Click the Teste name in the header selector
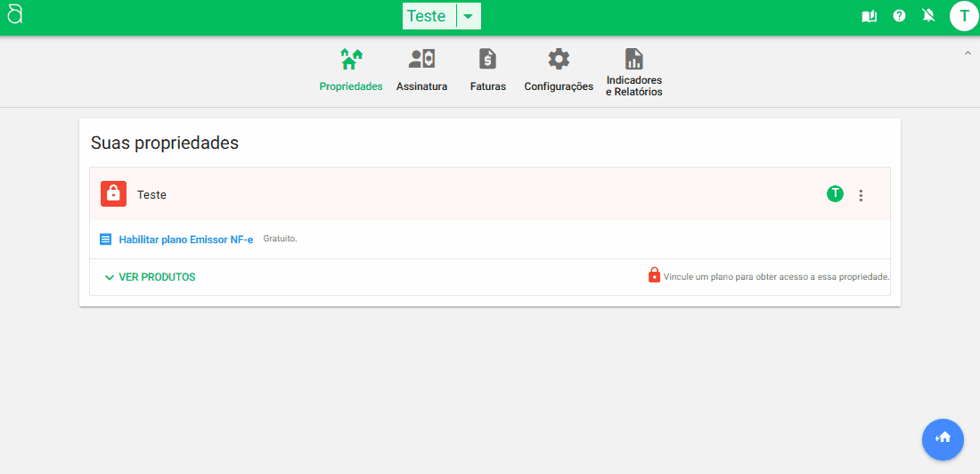 pyautogui.click(x=426, y=16)
